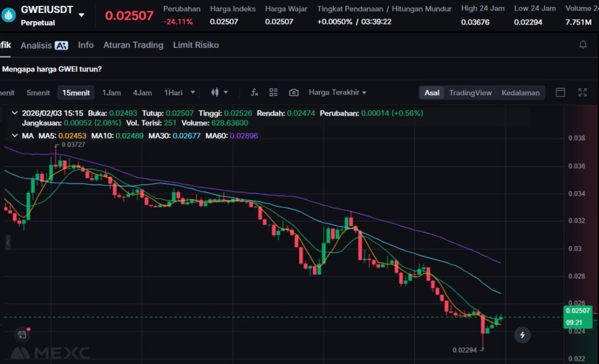Select the Asal chart mode
This screenshot has height=364, width=599.
point(432,92)
